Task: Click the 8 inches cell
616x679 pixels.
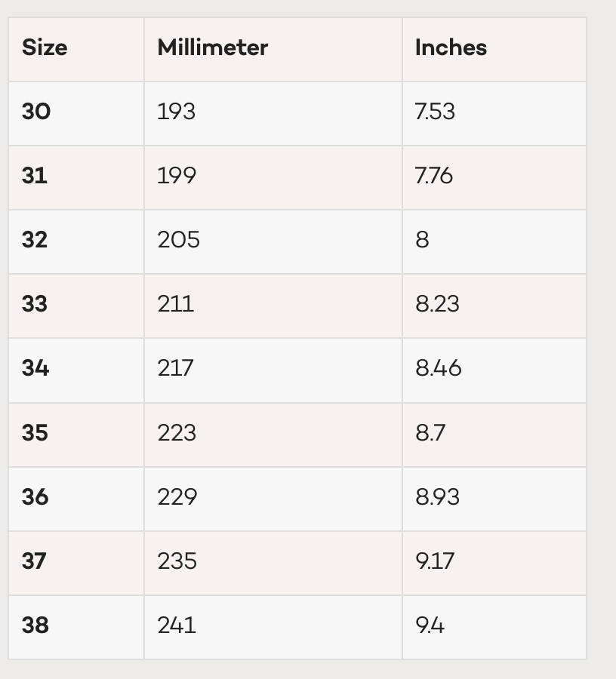Action: click(422, 240)
